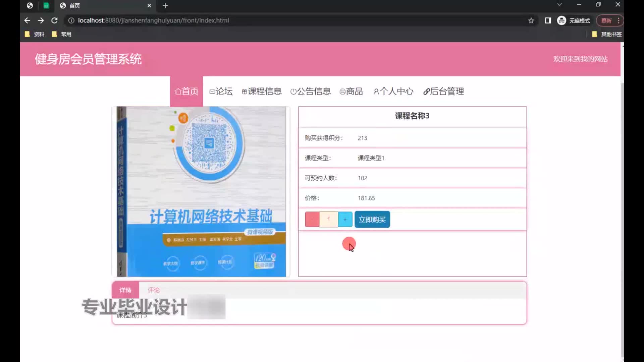Image resolution: width=644 pixels, height=362 pixels.
Task: Click the address bar URL
Action: click(x=154, y=20)
